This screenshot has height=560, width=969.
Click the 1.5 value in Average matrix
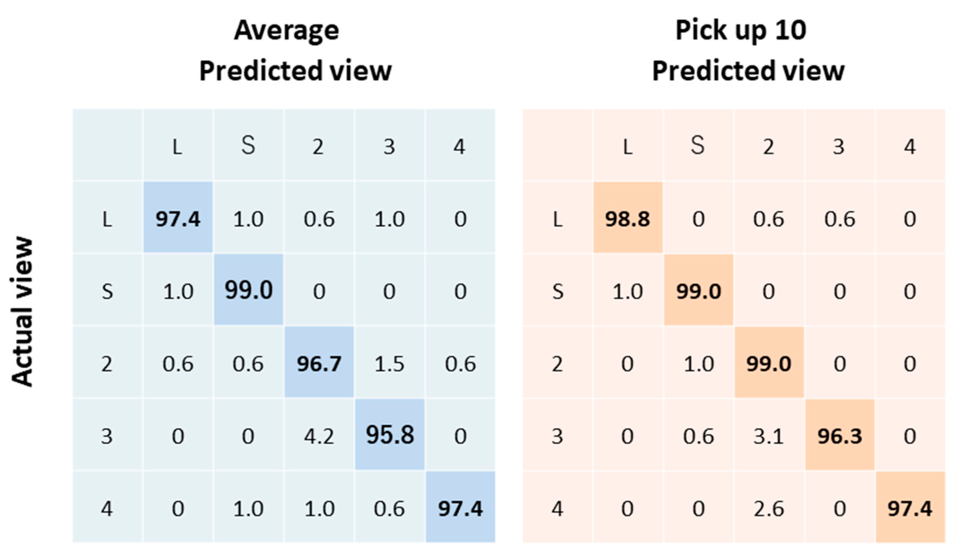[389, 363]
